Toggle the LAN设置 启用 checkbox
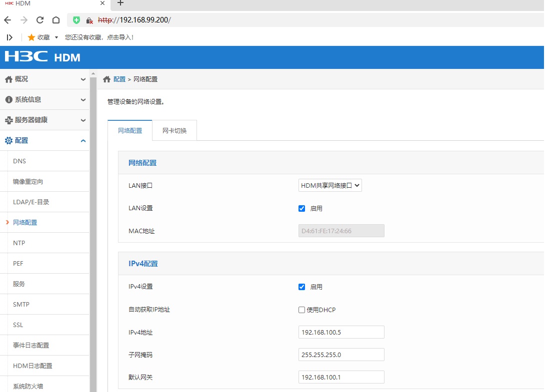 click(x=301, y=208)
